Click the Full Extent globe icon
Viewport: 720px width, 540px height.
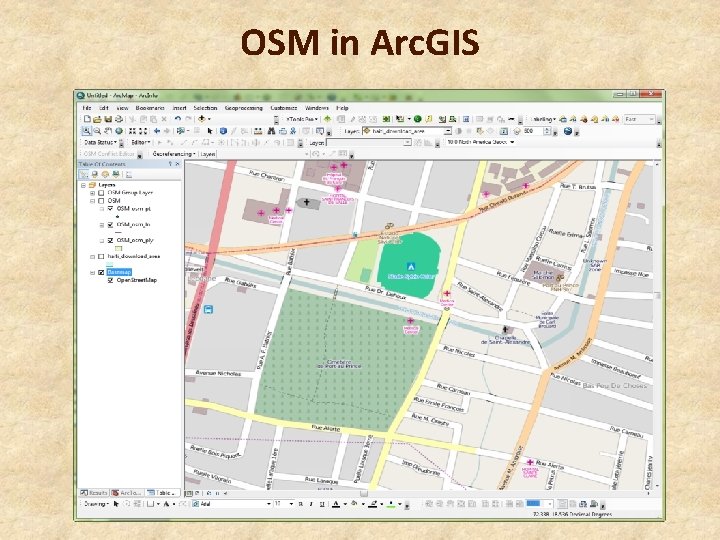click(x=119, y=131)
